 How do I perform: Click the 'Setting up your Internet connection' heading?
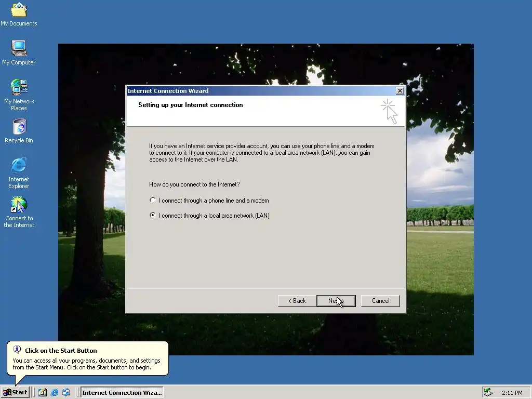190,105
